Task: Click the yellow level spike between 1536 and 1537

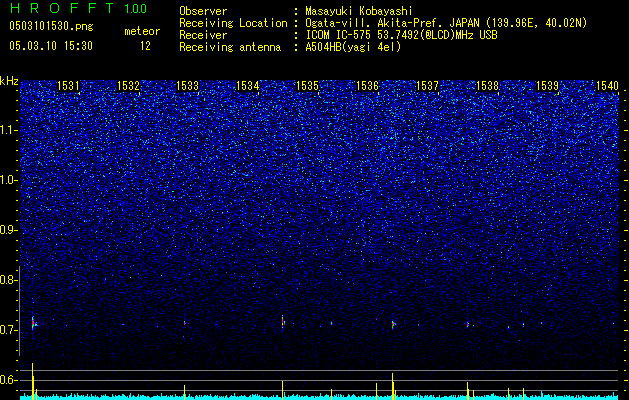Action: (393, 386)
